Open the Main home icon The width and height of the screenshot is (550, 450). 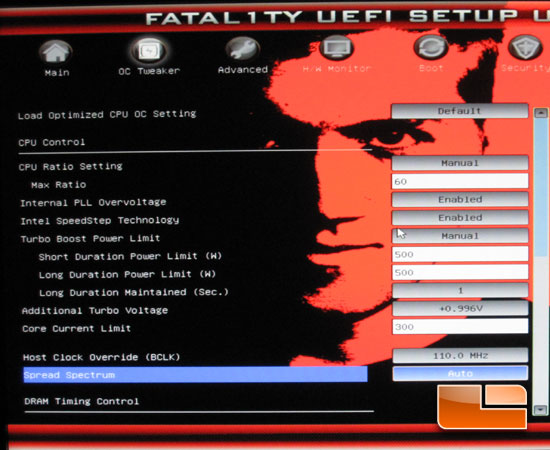56,52
